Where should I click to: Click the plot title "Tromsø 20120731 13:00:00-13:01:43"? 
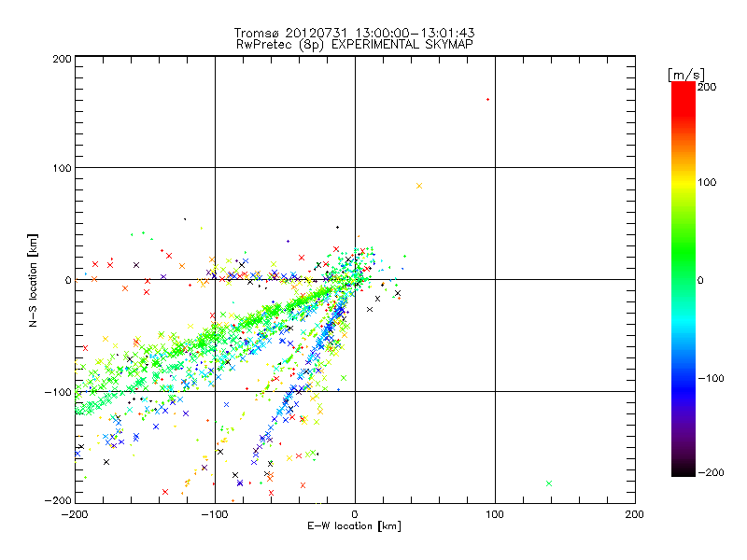coord(354,33)
